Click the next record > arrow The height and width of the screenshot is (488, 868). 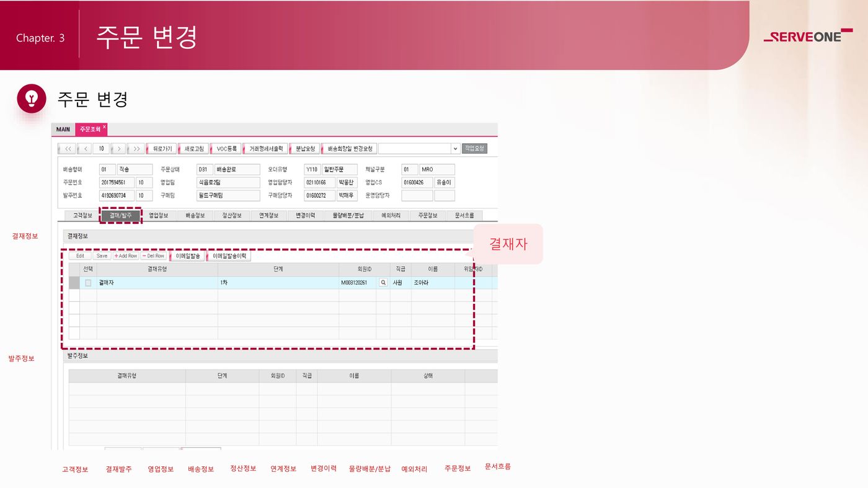tap(118, 149)
